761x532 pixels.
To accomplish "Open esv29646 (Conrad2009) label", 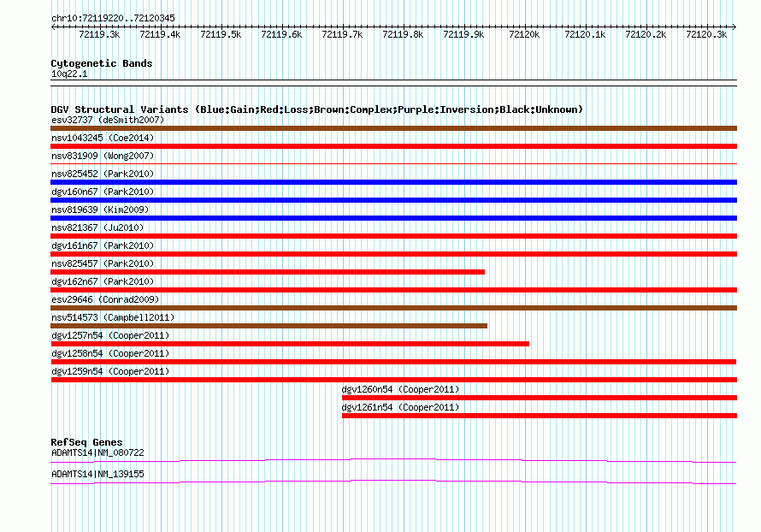I will click(105, 299).
